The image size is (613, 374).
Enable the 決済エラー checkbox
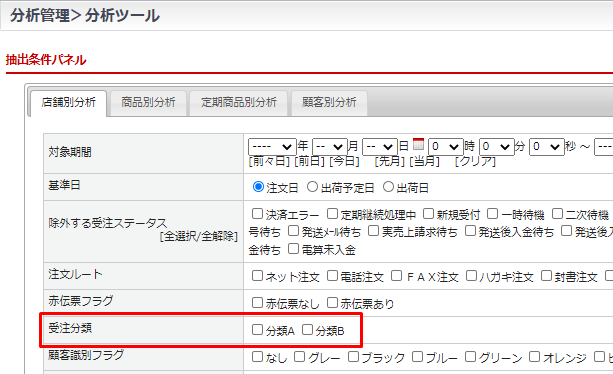click(x=257, y=214)
